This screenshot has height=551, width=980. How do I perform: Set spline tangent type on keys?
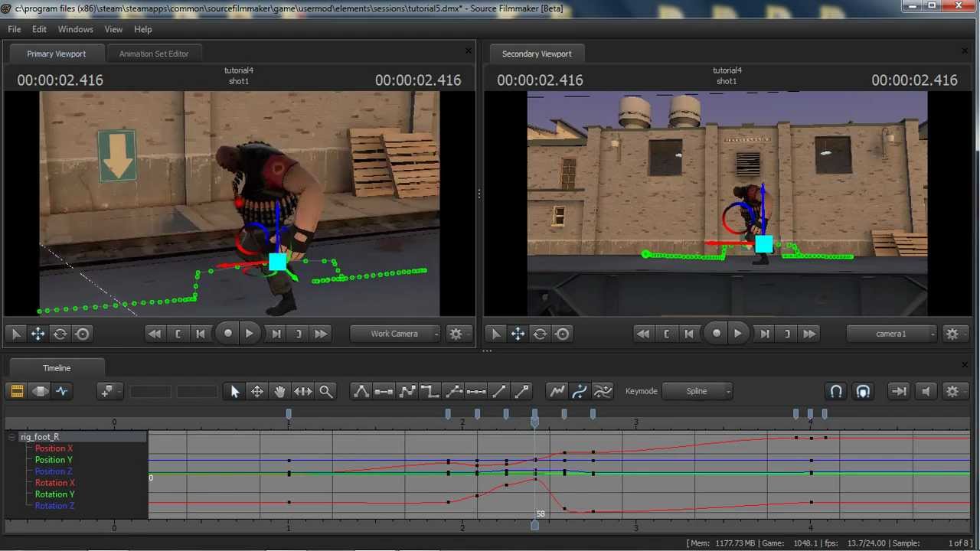click(x=361, y=391)
